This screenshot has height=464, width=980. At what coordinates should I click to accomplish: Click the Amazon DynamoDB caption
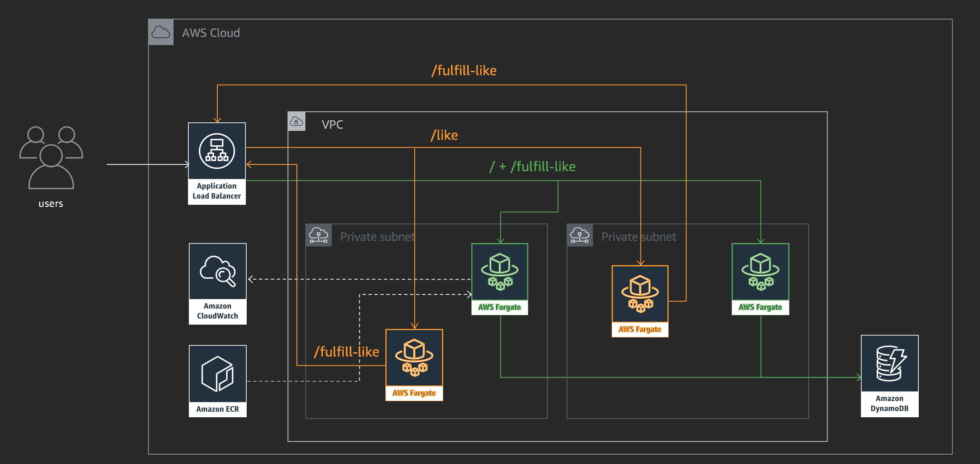pos(890,404)
